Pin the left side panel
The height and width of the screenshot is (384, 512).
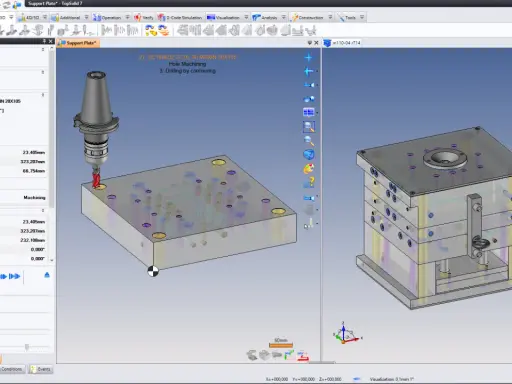point(44,41)
